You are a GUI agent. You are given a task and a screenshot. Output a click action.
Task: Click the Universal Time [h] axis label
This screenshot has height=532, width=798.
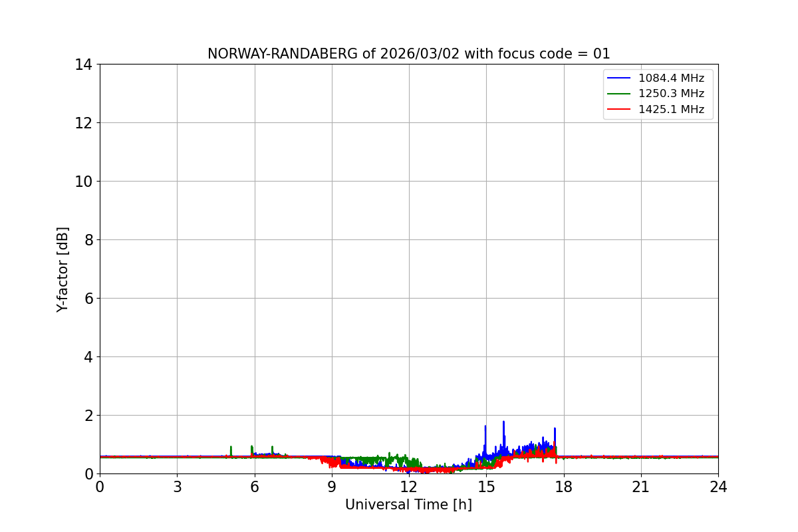tap(408, 505)
